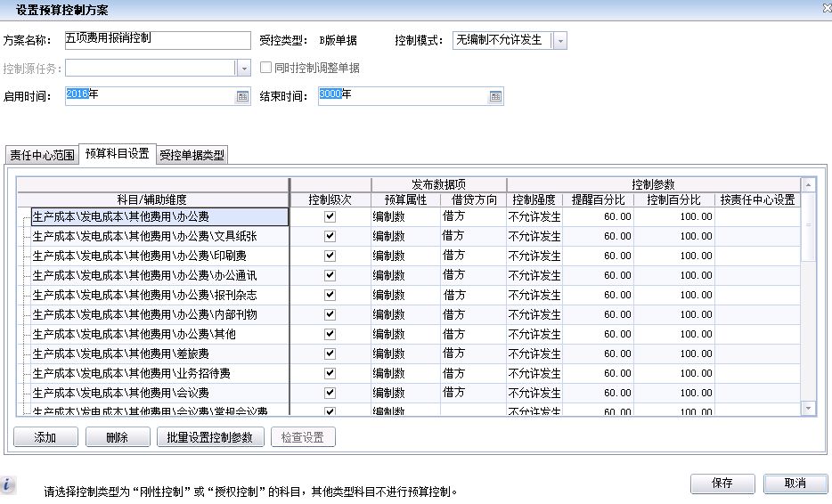Viewport: 832px width, 504px height.
Task: Uncheck 控制级次 for 差旅费 row
Action: [330, 354]
